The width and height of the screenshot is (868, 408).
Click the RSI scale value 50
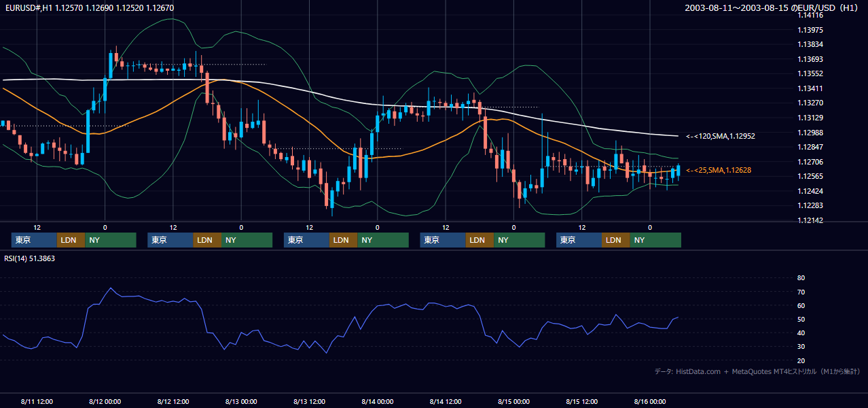pos(801,319)
